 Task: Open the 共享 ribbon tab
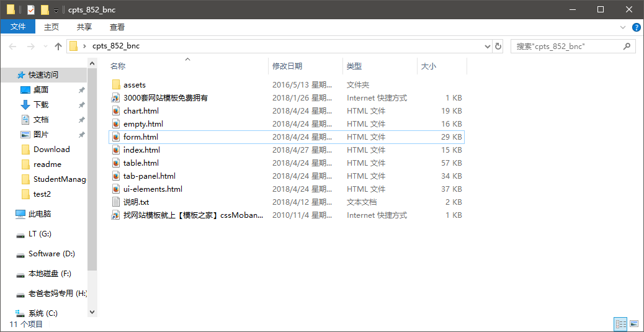pyautogui.click(x=84, y=27)
